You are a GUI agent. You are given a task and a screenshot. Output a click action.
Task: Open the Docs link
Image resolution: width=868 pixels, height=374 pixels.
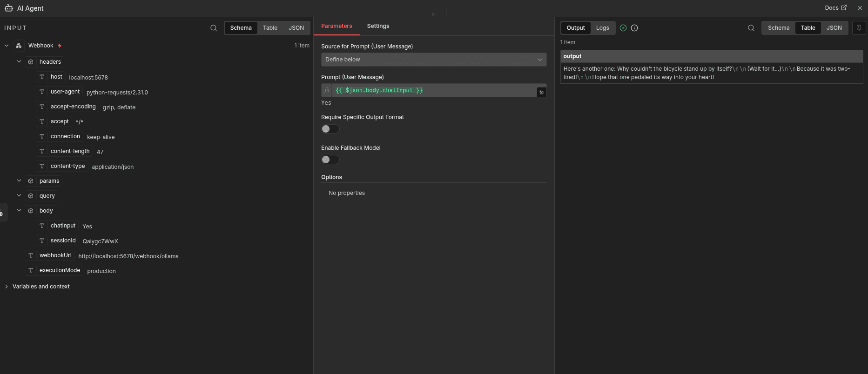pos(835,8)
